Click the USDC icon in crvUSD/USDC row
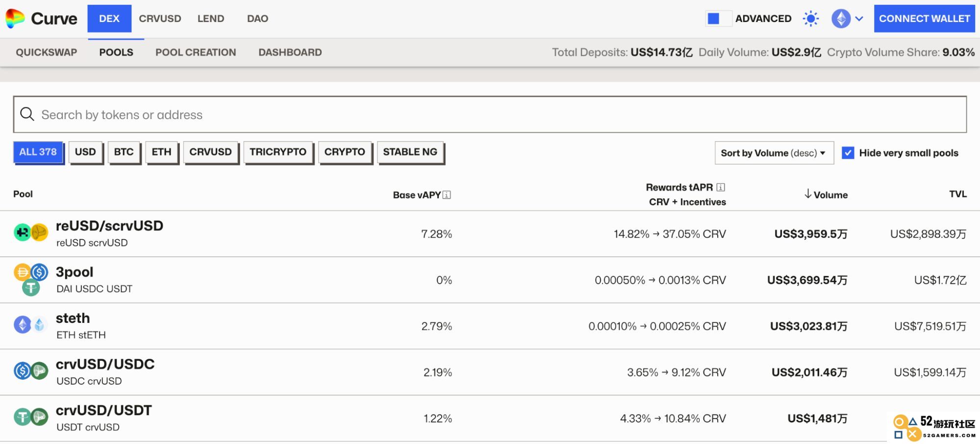 click(x=23, y=371)
